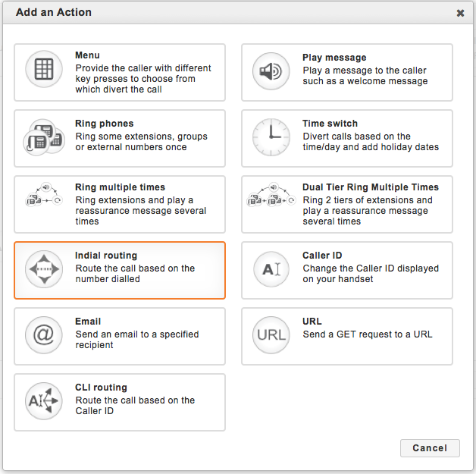
Task: Open the Menu action title
Action: (x=87, y=55)
